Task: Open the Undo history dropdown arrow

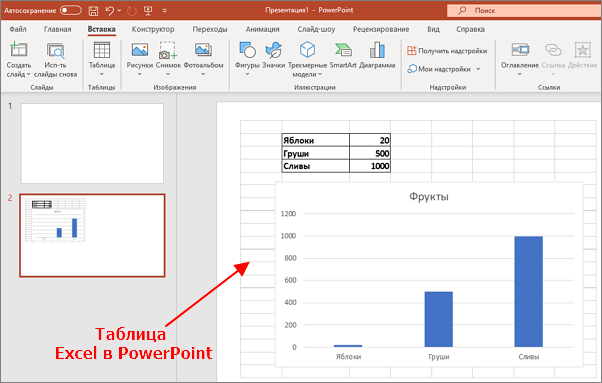Action: [119, 11]
